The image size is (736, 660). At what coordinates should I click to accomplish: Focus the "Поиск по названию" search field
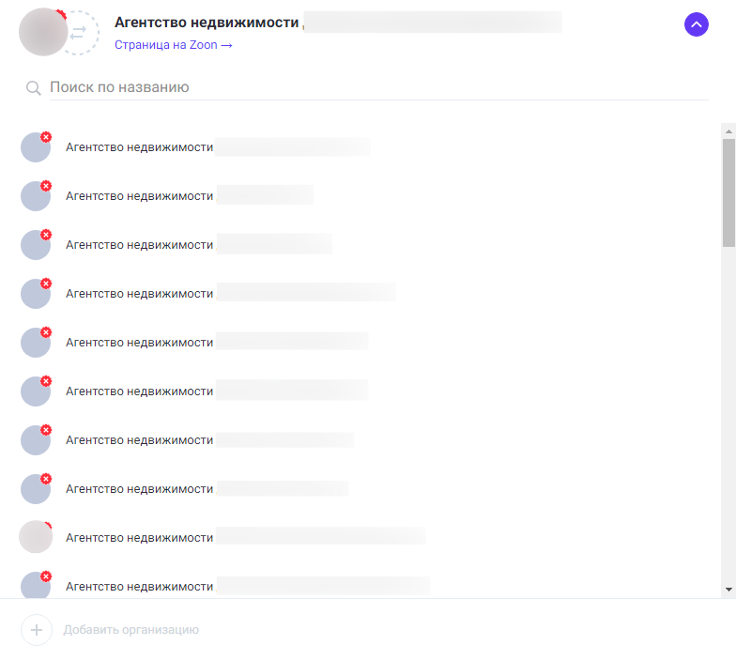click(379, 87)
